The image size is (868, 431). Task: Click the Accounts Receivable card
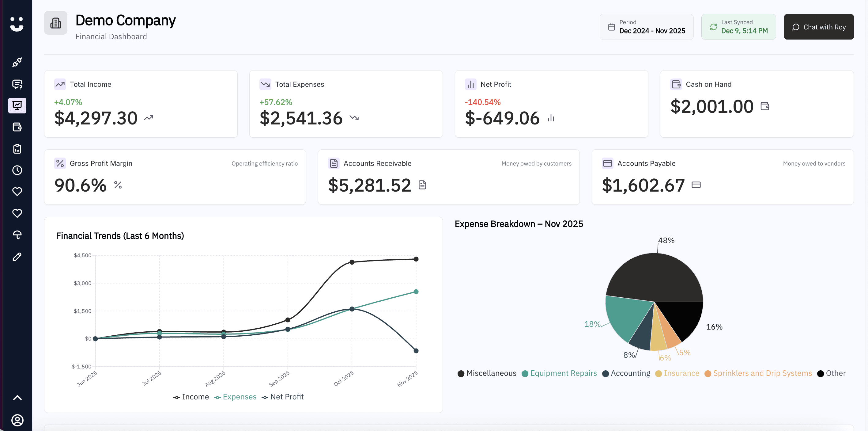448,177
